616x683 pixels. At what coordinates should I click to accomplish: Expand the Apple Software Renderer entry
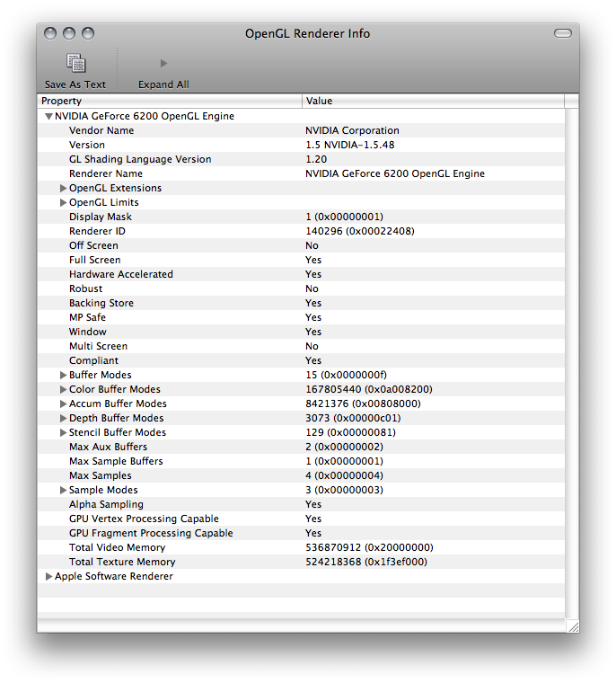pos(48,576)
